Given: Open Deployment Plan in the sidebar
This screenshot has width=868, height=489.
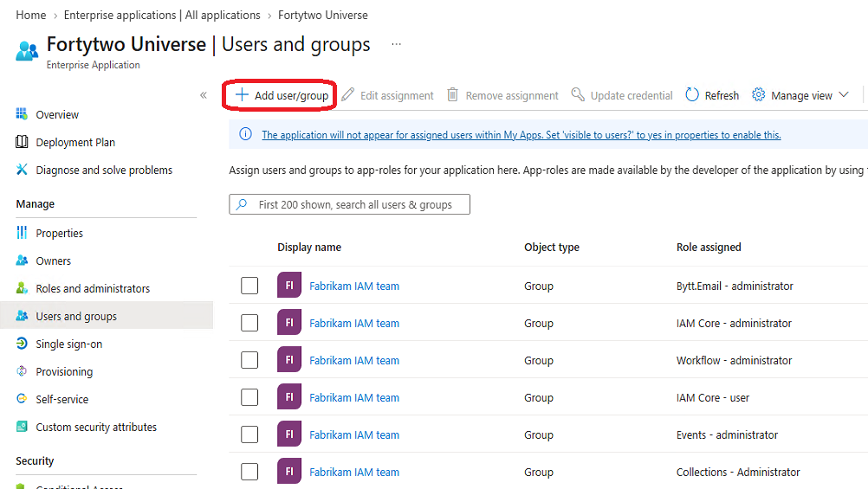Looking at the screenshot, I should [x=75, y=142].
